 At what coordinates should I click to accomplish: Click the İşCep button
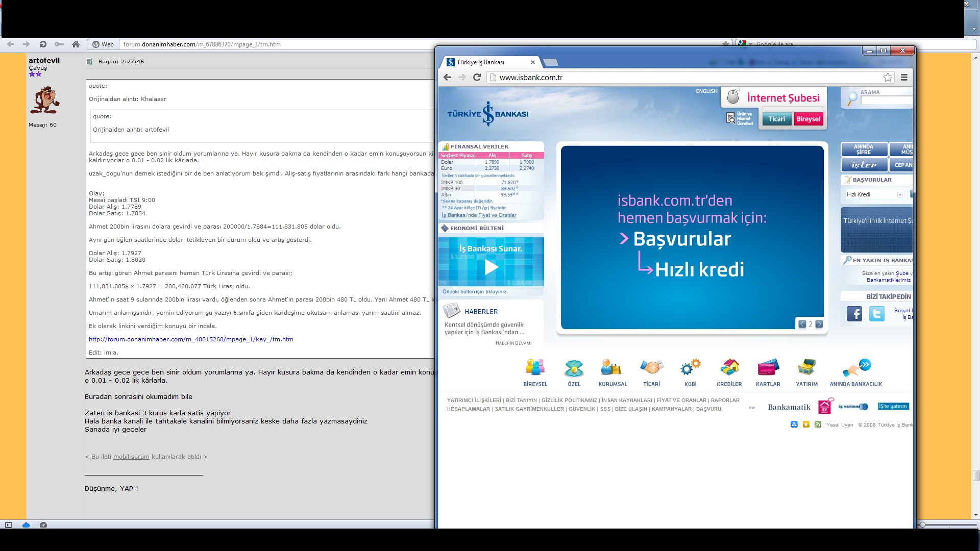(864, 165)
